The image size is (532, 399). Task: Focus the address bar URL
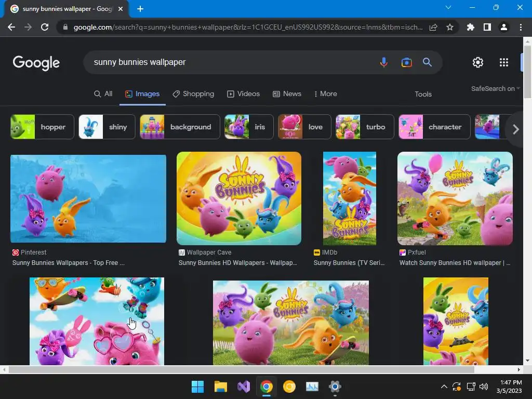point(248,27)
